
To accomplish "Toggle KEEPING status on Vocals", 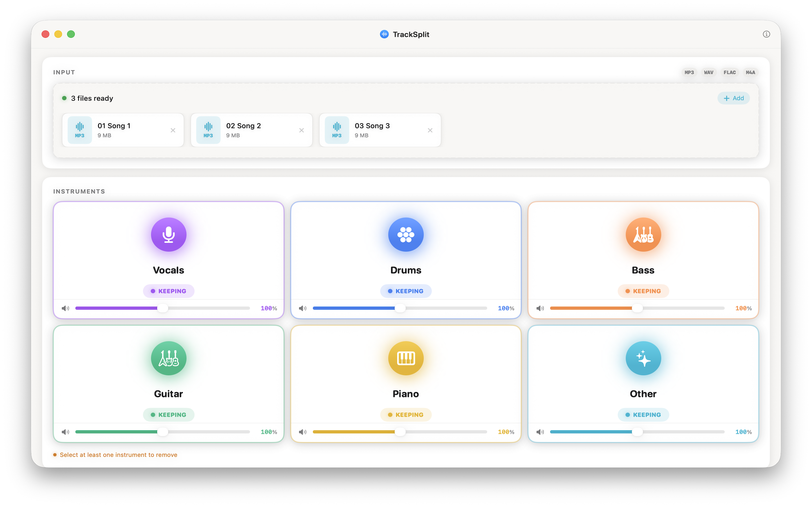I will click(168, 291).
